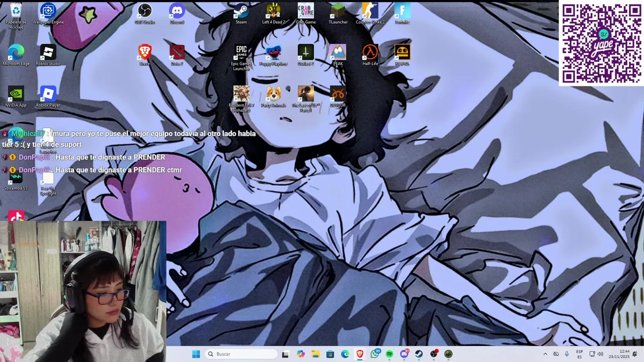This screenshot has width=644, height=362.
Task: Select the PEAK game desktop icon
Action: (x=338, y=55)
